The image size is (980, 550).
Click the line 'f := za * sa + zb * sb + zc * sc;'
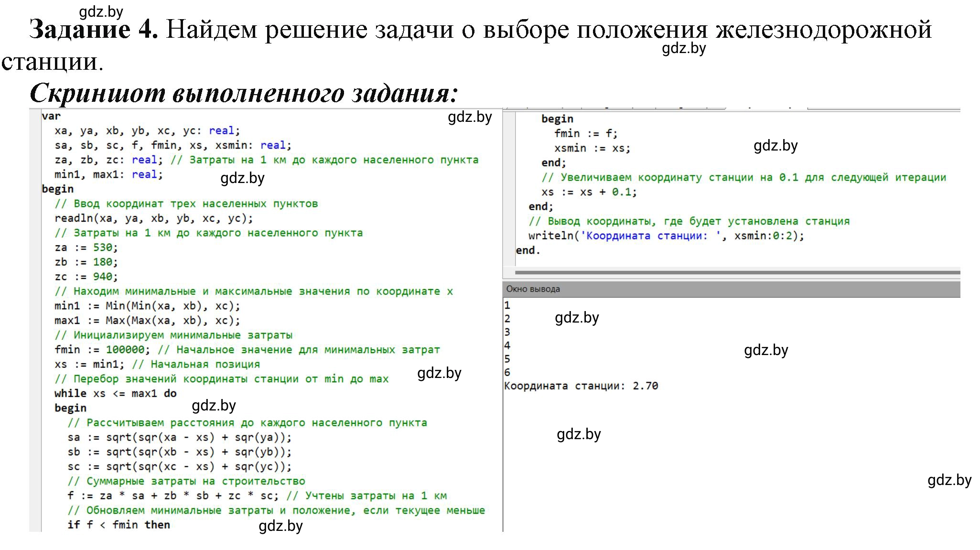[173, 496]
